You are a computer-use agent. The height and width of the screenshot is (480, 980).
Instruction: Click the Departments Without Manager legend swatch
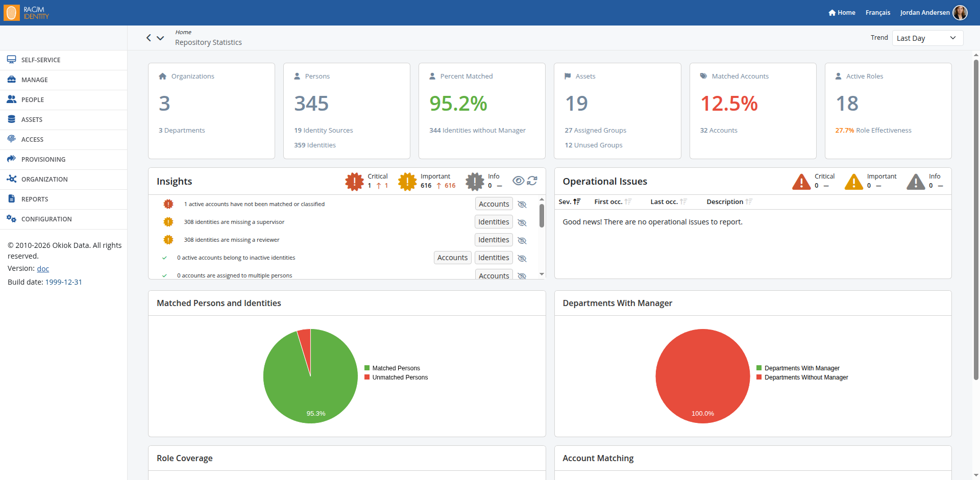(x=759, y=377)
